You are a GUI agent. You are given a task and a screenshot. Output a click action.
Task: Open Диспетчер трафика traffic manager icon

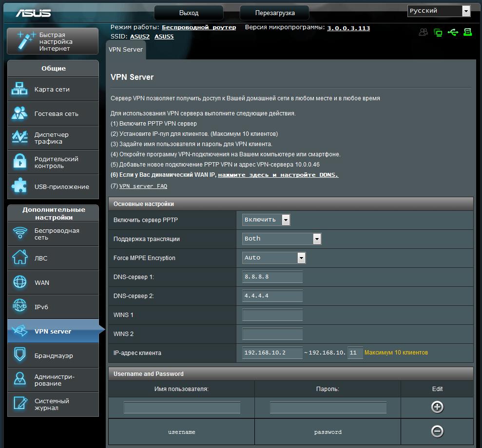[19, 137]
